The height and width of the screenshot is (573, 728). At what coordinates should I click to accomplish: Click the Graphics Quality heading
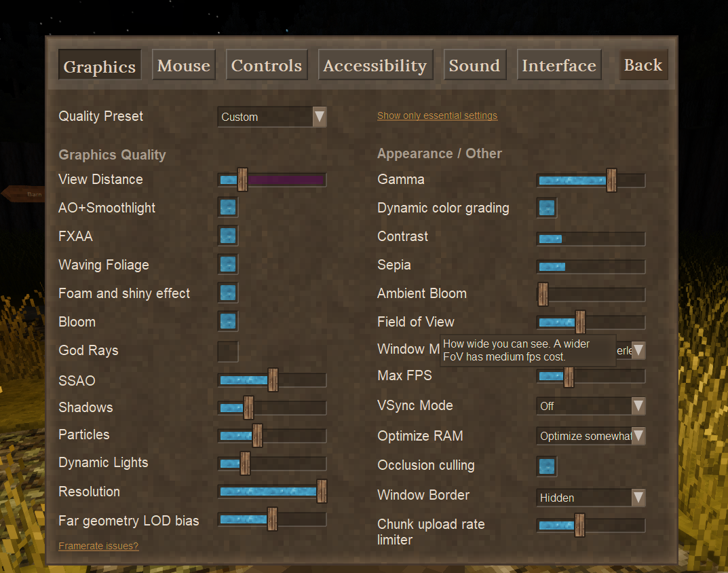click(x=113, y=155)
